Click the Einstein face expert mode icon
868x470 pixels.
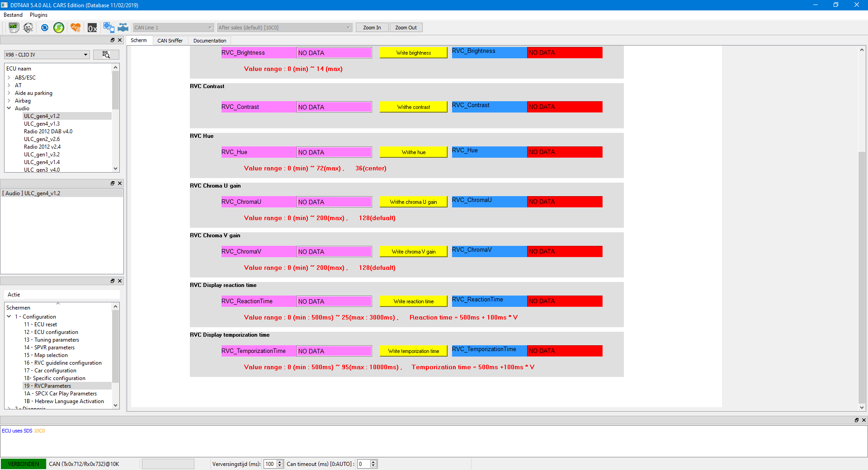(x=28, y=28)
